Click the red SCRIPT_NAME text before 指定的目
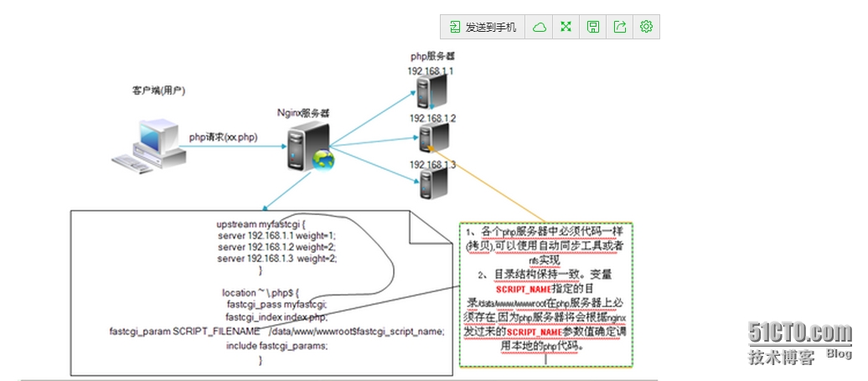The width and height of the screenshot is (868, 381). click(524, 289)
